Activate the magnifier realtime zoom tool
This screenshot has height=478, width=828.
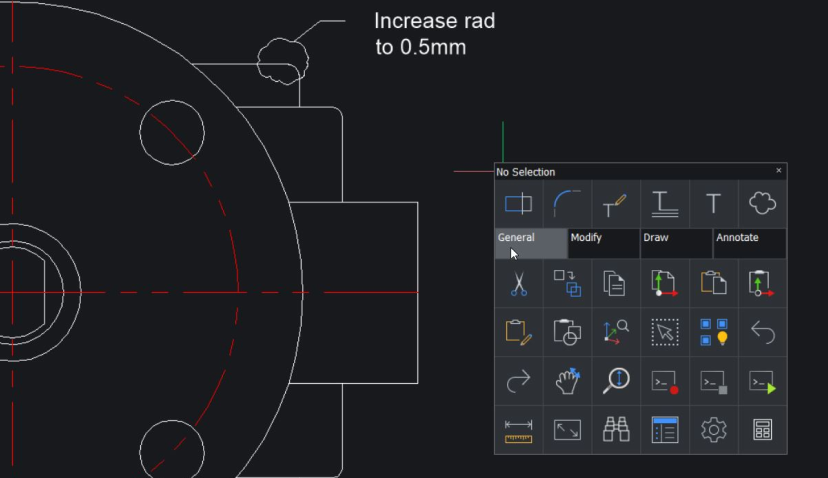[616, 381]
